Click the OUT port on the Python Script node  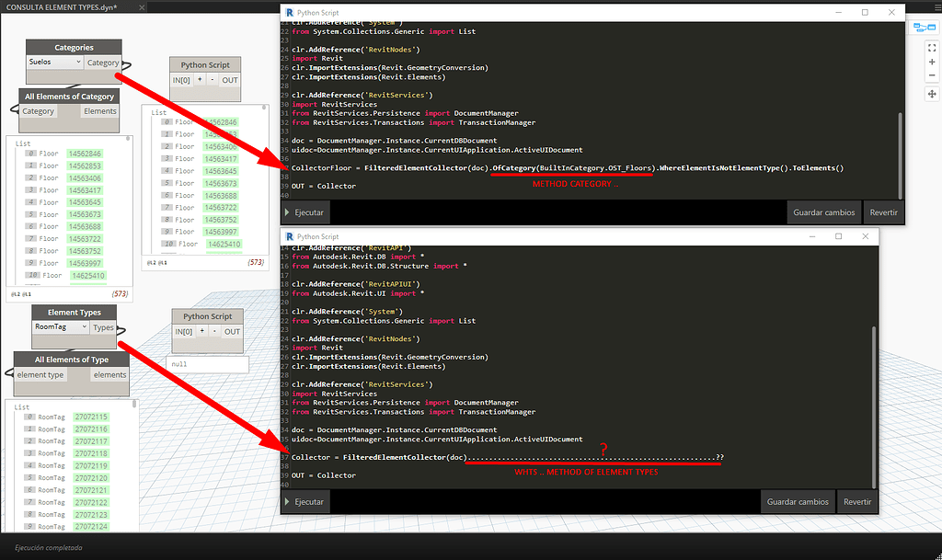click(230, 79)
